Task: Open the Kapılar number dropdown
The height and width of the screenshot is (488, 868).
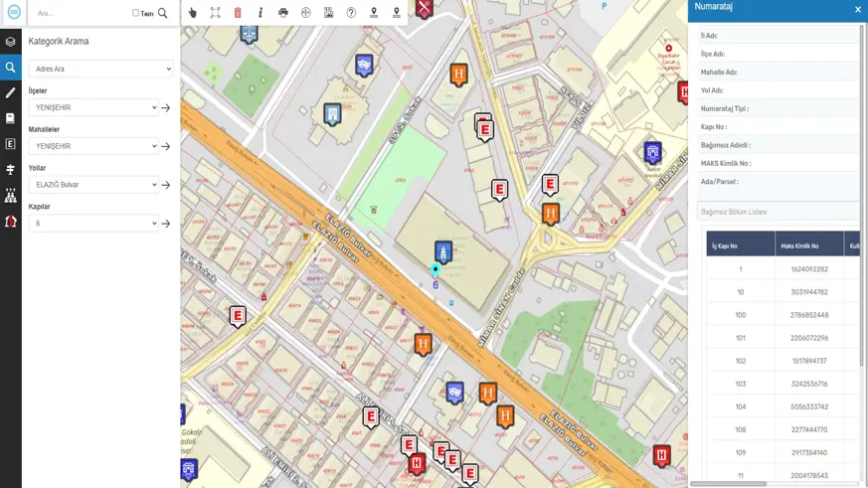Action: click(x=93, y=224)
